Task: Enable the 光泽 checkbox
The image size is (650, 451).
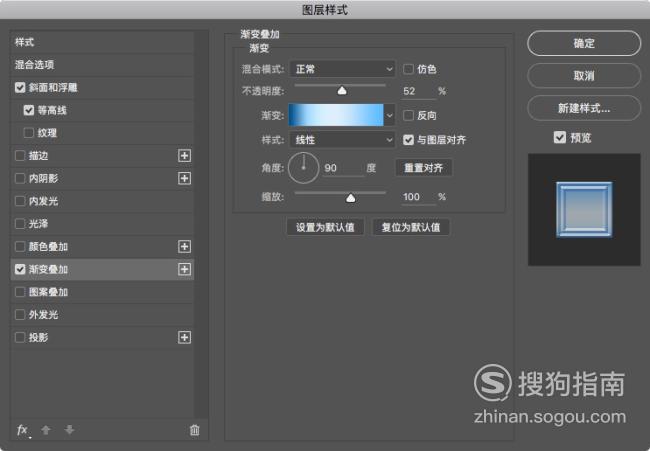Action: click(x=20, y=224)
